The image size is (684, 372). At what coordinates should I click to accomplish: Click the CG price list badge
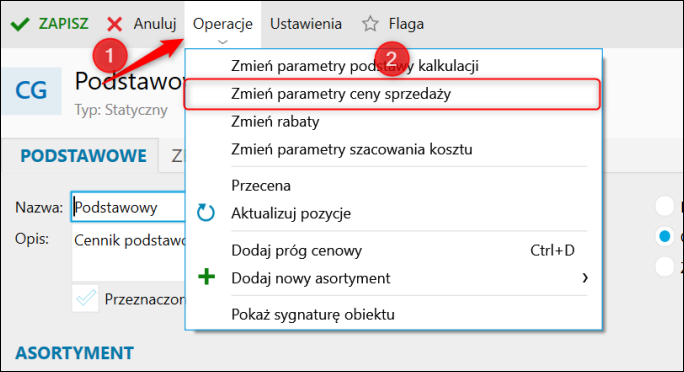31,91
